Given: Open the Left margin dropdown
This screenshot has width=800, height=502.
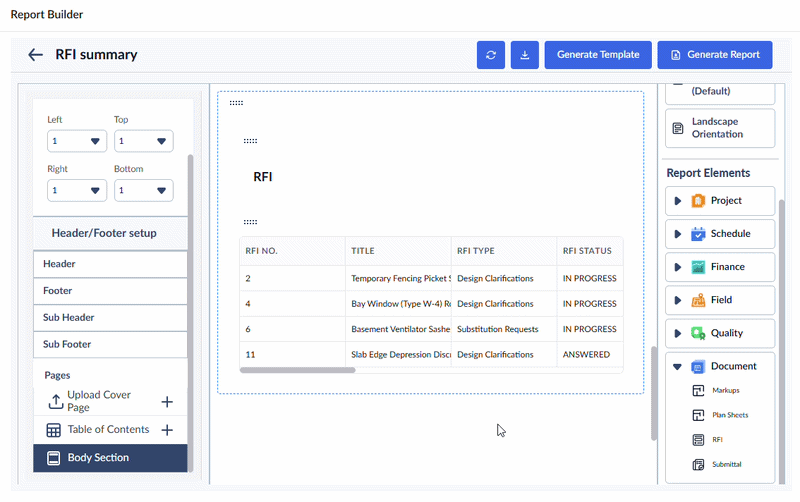Looking at the screenshot, I should (77, 141).
